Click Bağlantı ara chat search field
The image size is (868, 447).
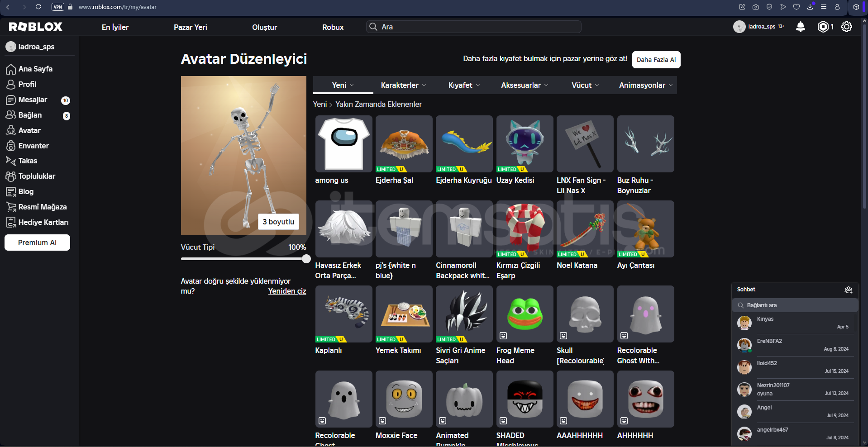point(795,305)
